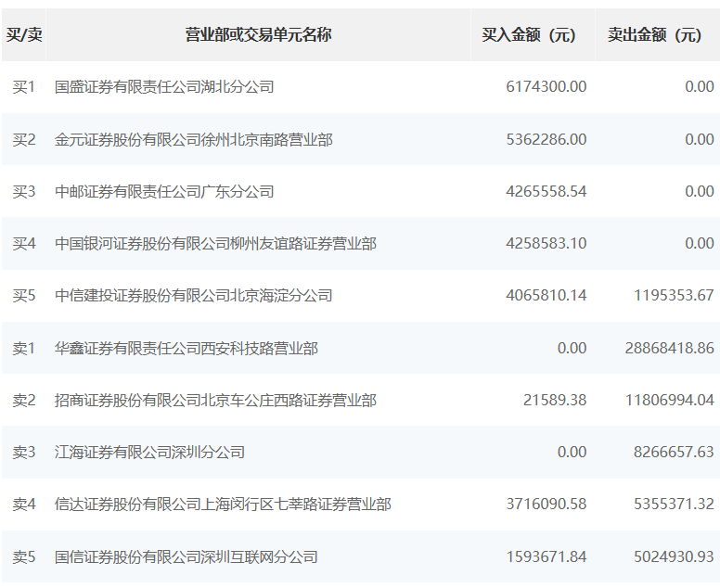This screenshot has width=720, height=588.
Task: Click the 0.00 buy amount in 卖3 row
Action: [x=572, y=453]
